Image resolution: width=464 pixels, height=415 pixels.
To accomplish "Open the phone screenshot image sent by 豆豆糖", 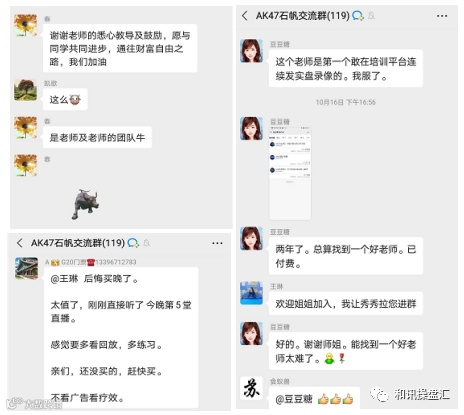I will (290, 173).
